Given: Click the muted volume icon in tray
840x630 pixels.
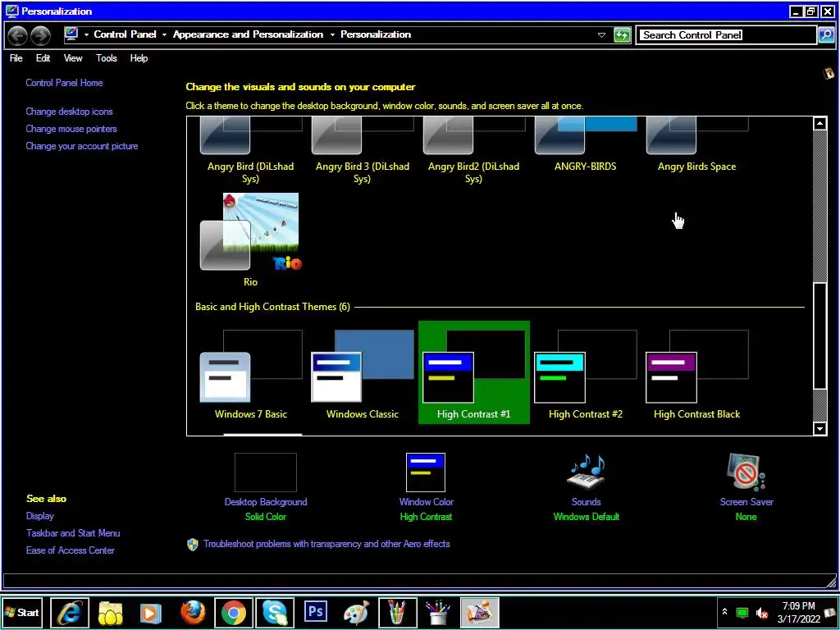Looking at the screenshot, I should (761, 613).
